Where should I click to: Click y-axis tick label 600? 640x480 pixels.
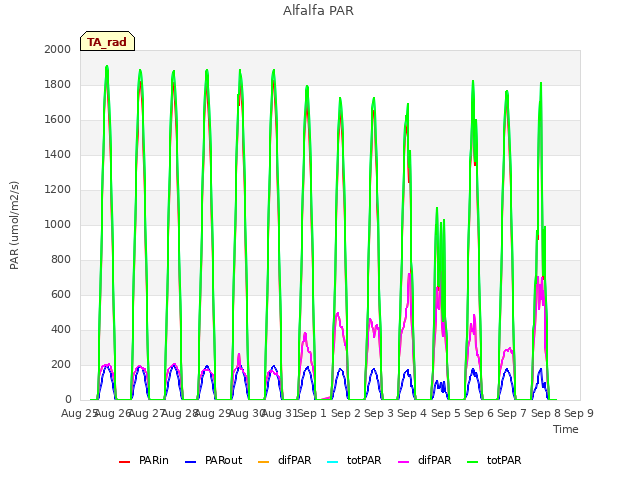coord(61,295)
